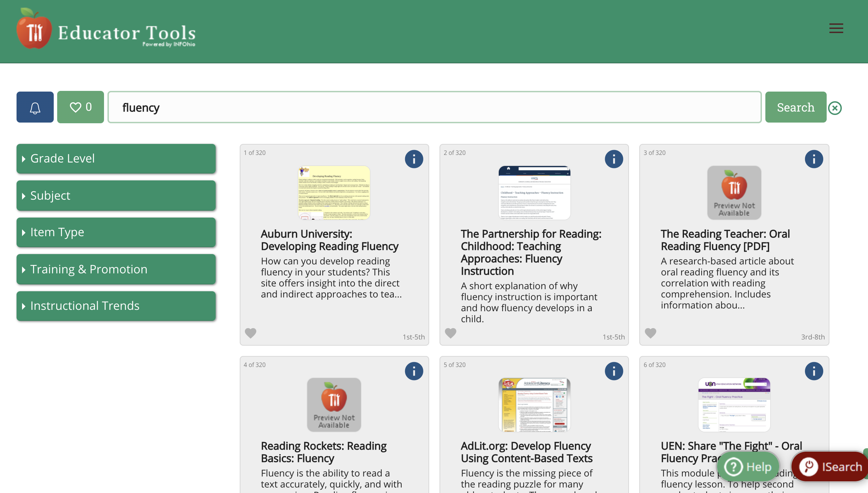Open 'AdLit.org: Develop Fluency Using Content-Based Texts'
Screen dimensions: 868x493
pos(527,452)
